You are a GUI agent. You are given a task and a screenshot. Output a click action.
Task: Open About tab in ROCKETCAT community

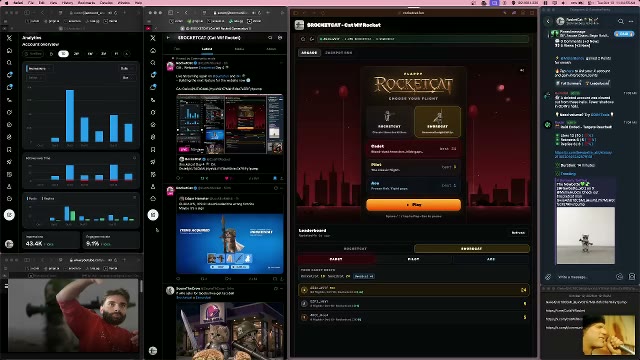point(271,49)
